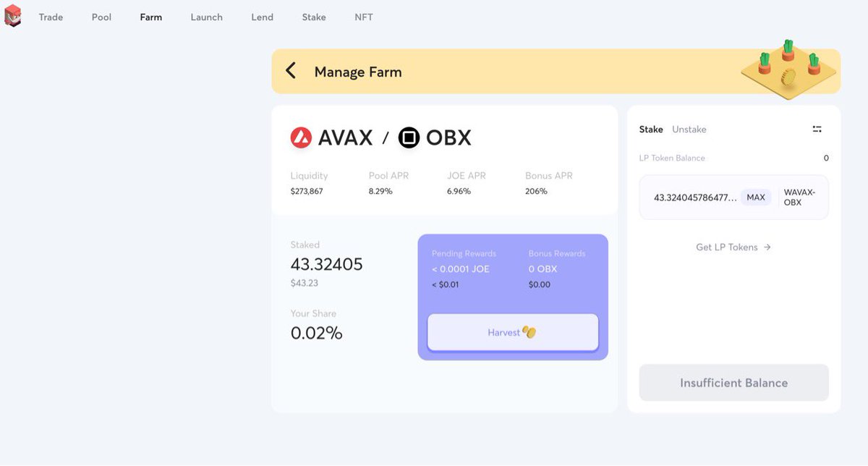Click the bonus rewards value $0.00
The height and width of the screenshot is (466, 868).
(x=540, y=285)
